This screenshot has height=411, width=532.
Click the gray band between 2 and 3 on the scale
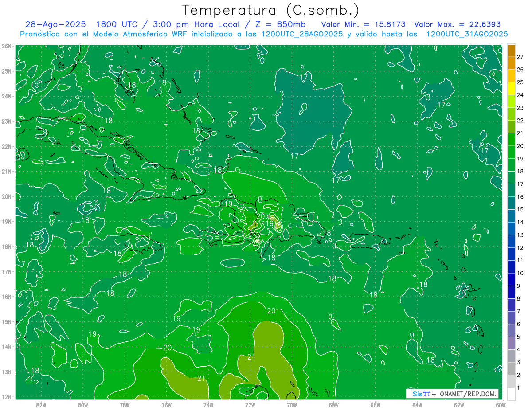pos(511,368)
